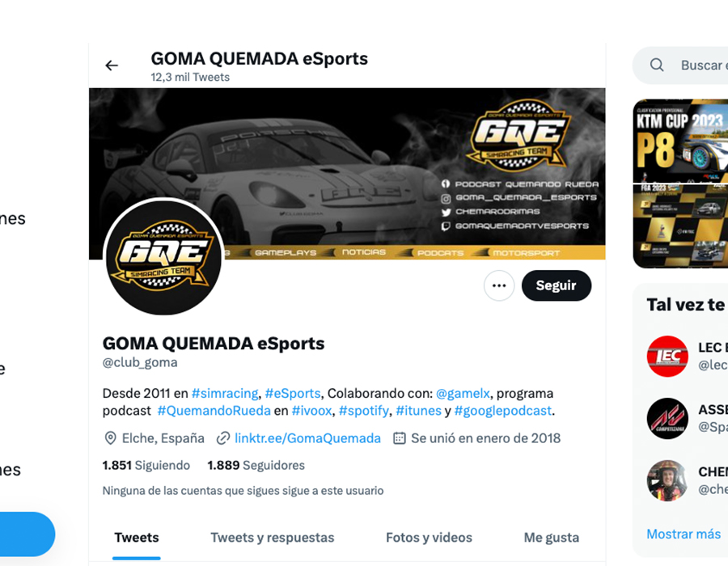Click the #simracing hashtag
Viewport: 728px width, 566px height.
225,394
